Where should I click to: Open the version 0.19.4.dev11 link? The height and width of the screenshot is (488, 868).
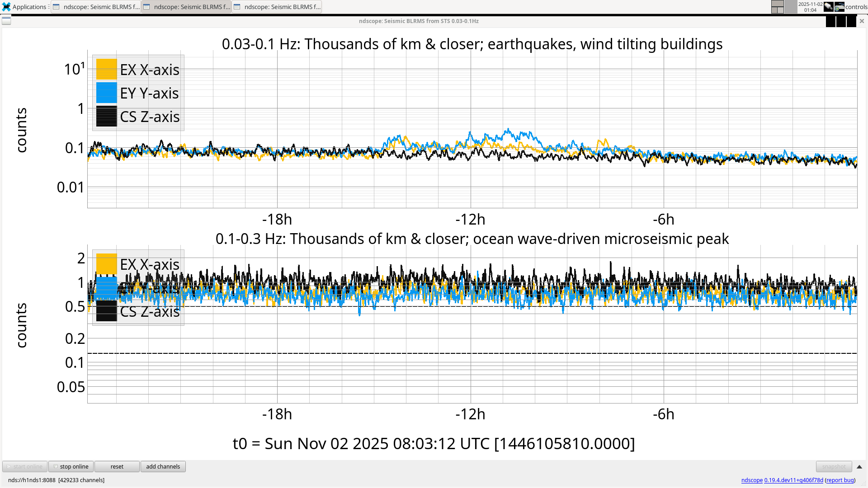[793, 480]
